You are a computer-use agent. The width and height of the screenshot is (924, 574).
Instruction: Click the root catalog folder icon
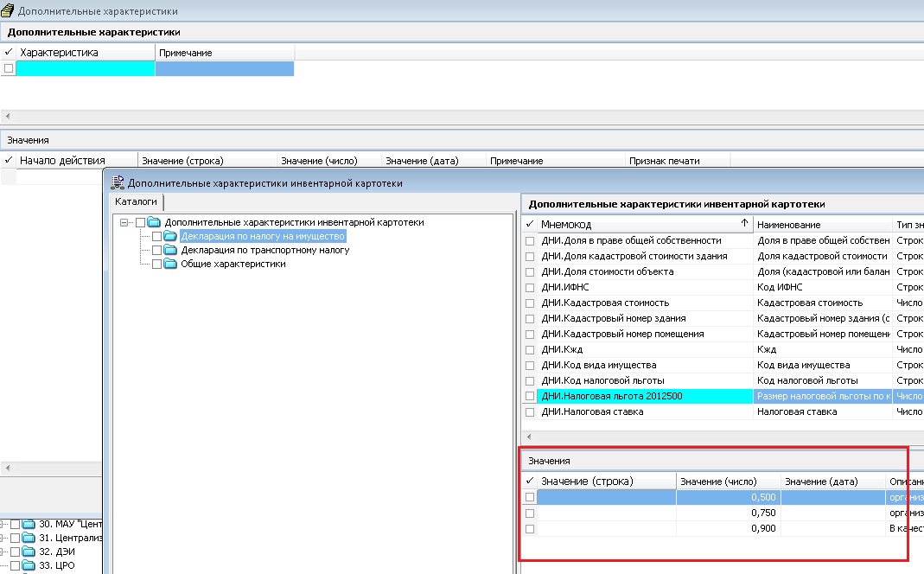[154, 223]
